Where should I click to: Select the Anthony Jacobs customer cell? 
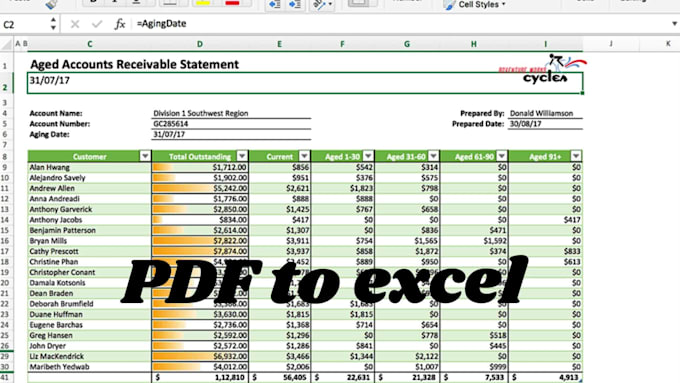point(90,220)
